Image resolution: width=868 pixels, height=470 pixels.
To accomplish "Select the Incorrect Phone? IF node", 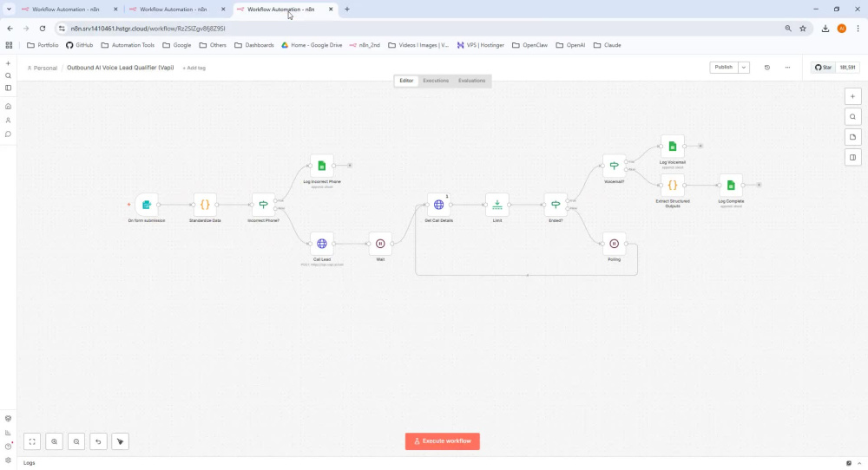I will 264,205.
